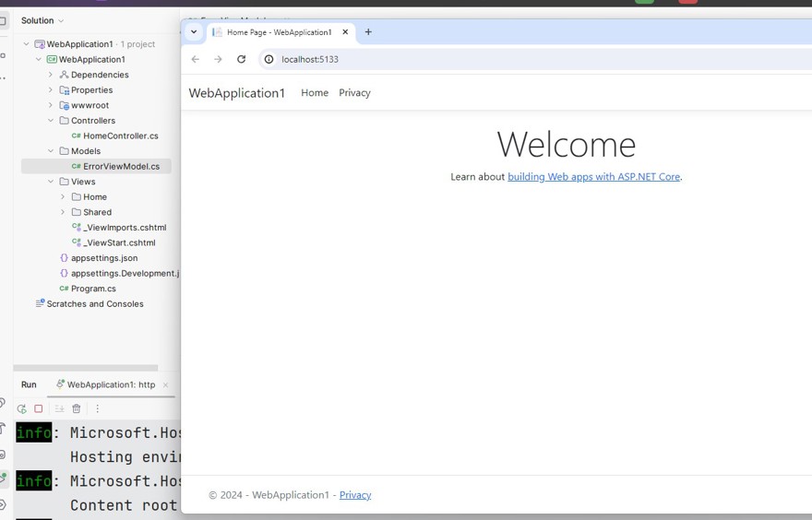This screenshot has width=812, height=520.
Task: Reload the browser page
Action: 242,59
